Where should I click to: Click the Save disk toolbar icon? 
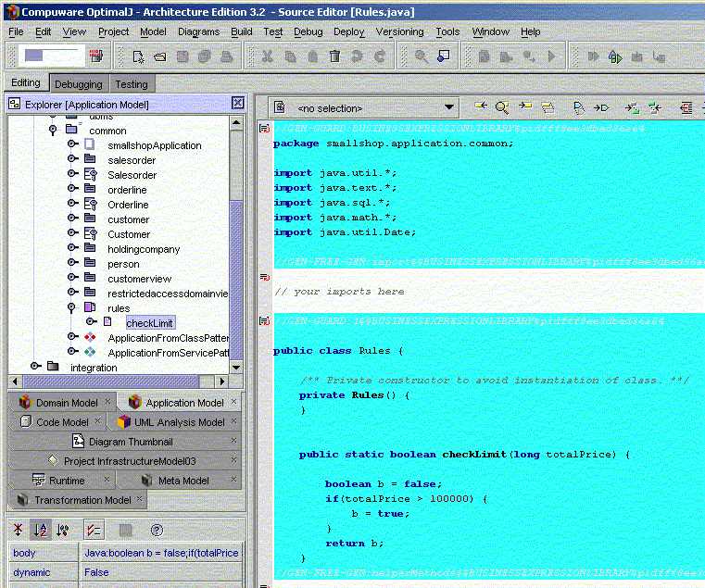[x=183, y=56]
